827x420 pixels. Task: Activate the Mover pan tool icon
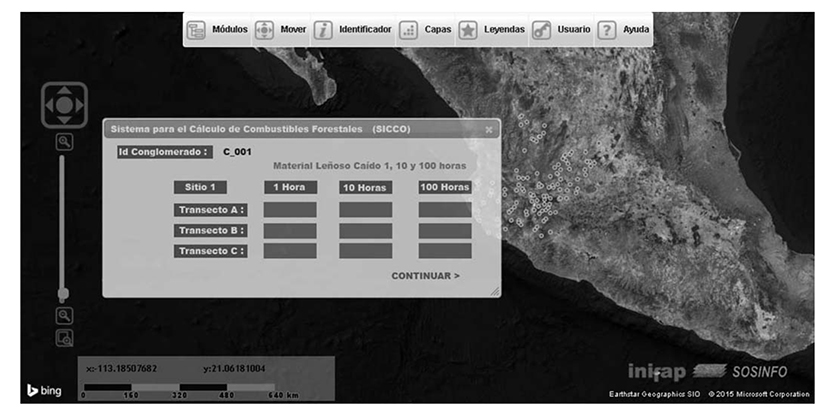point(264,30)
